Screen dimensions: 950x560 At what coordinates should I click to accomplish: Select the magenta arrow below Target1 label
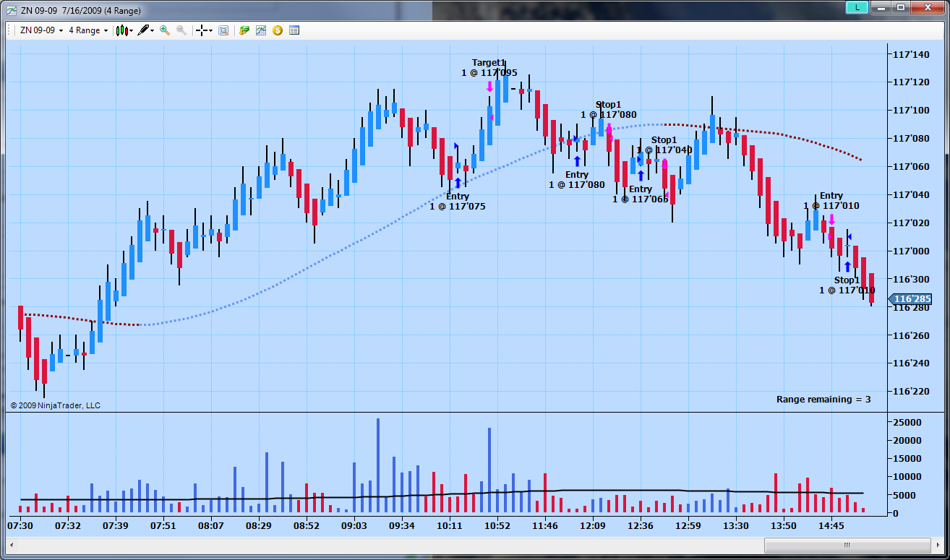click(489, 87)
